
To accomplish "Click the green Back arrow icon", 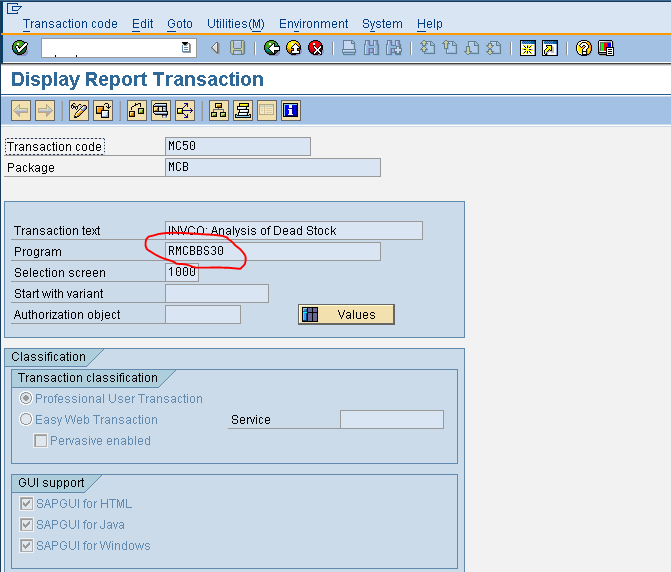I will (272, 48).
